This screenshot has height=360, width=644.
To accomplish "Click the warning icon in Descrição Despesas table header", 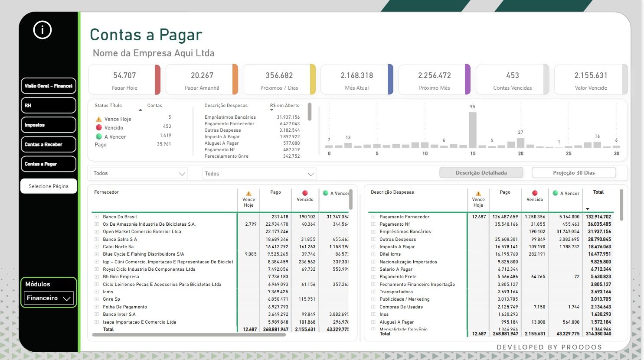I will click(478, 193).
